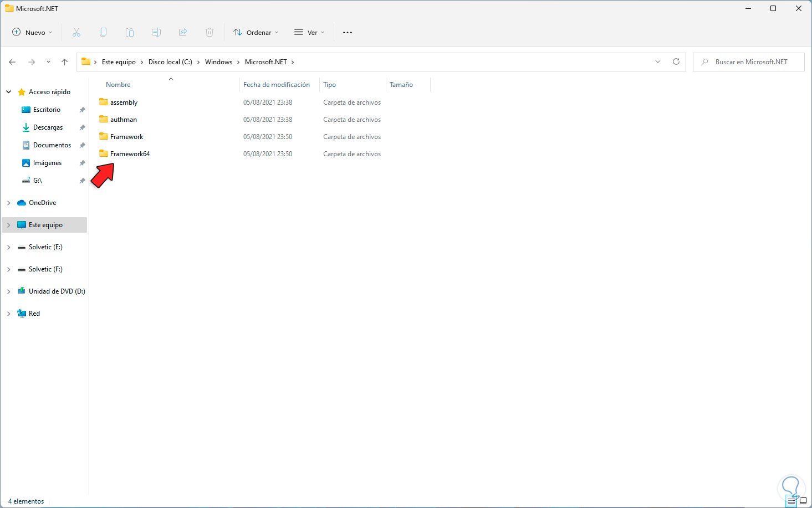Click the Paste clipboard icon
The height and width of the screenshot is (508, 812).
130,33
